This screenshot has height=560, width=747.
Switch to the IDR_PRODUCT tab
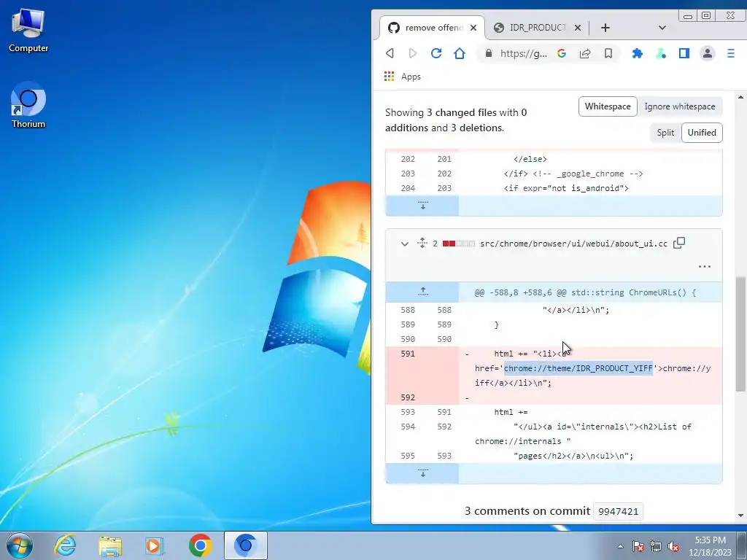point(538,28)
